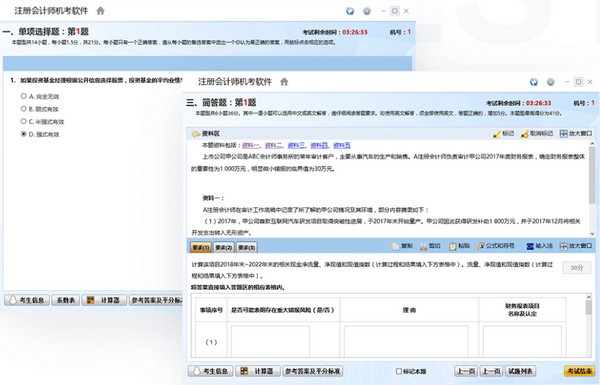Screen dimensions: 600x385
Task: Click the 粘贴 paste tool
Action: (x=459, y=246)
